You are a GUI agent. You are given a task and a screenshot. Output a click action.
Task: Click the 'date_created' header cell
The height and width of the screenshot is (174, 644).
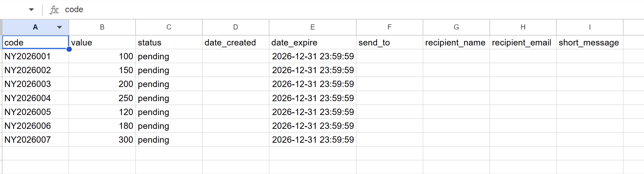pos(235,42)
